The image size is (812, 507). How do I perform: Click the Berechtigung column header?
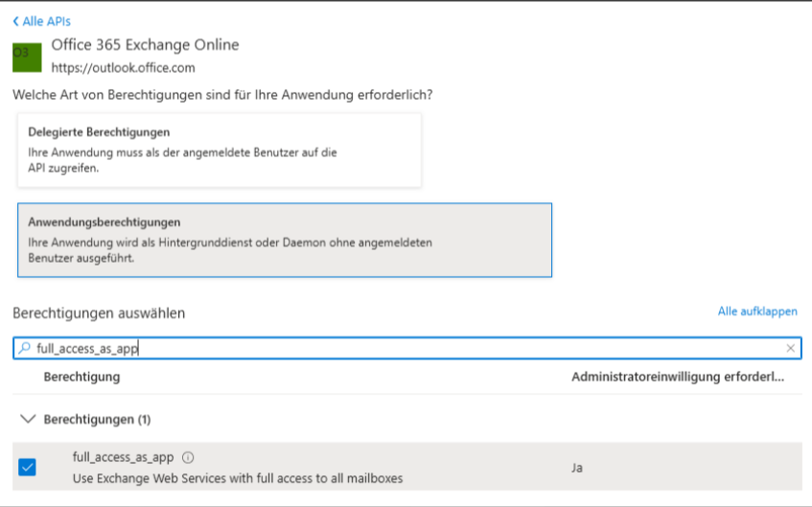point(81,377)
